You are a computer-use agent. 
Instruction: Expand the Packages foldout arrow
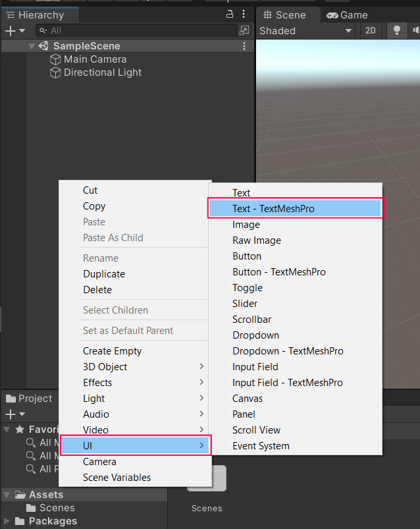pyautogui.click(x=7, y=521)
